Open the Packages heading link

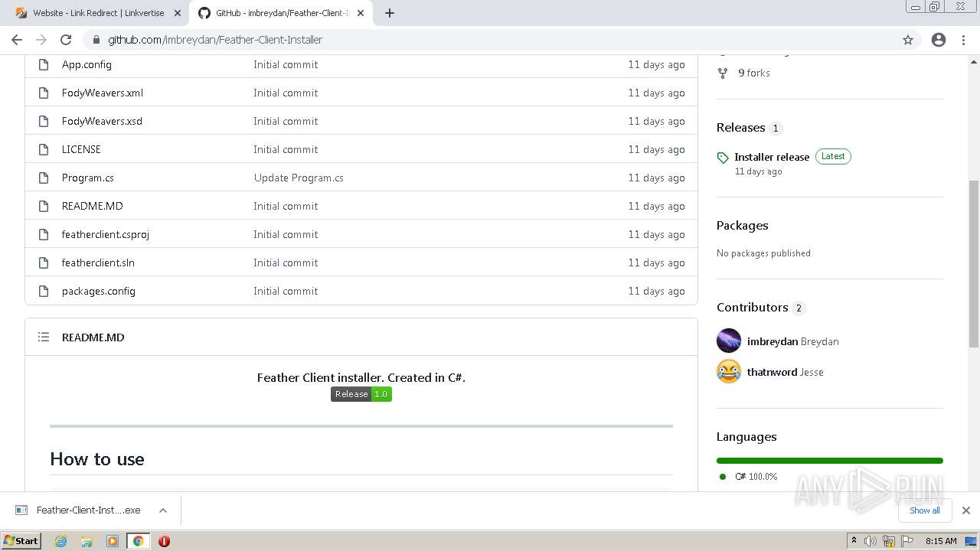pos(743,226)
